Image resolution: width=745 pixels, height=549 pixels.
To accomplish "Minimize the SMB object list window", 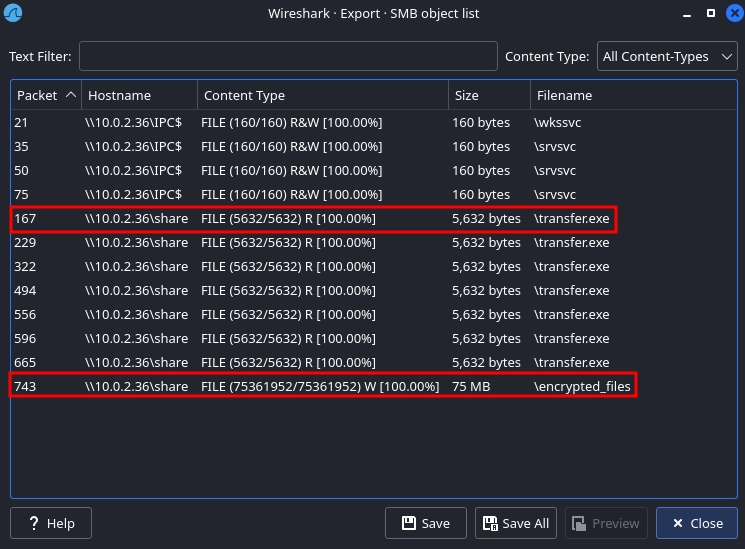I will (686, 14).
